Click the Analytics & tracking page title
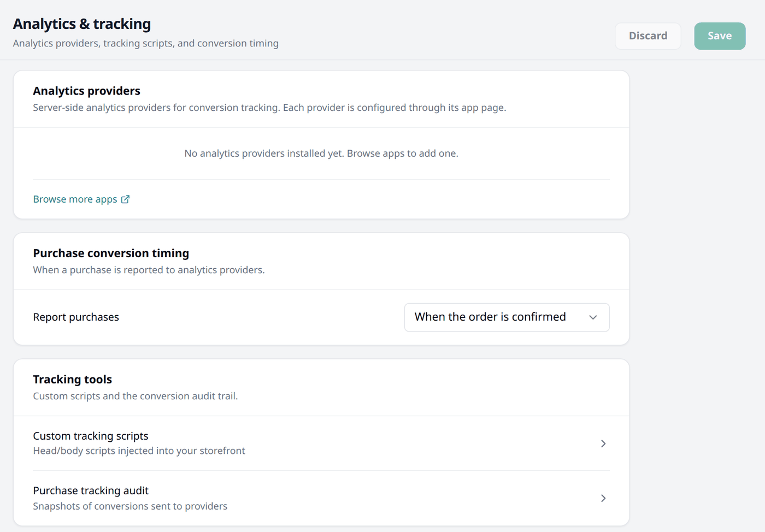Screen dimensions: 765x532 [82, 24]
